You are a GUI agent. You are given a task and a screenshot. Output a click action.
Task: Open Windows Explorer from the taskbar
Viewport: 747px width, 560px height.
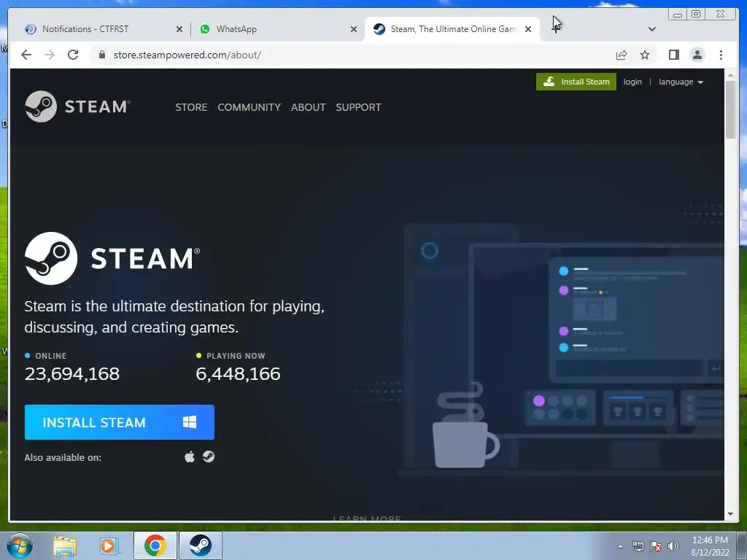[x=65, y=545]
